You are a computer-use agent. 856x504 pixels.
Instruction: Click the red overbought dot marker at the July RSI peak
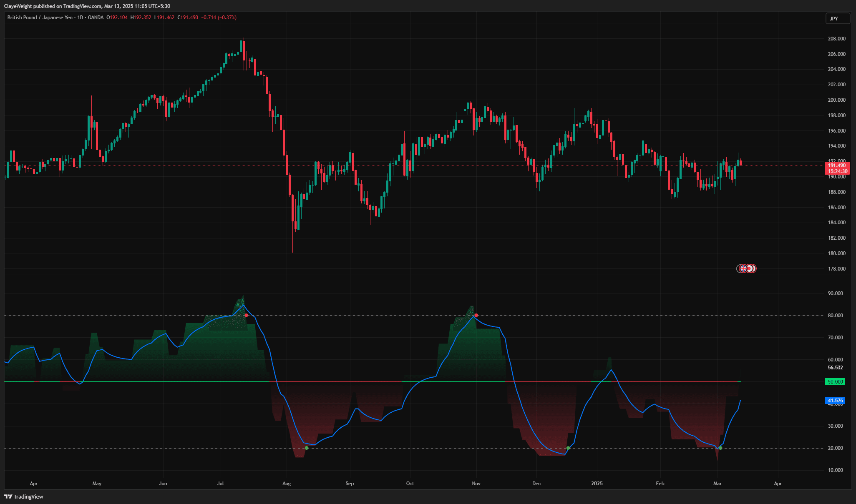246,316
